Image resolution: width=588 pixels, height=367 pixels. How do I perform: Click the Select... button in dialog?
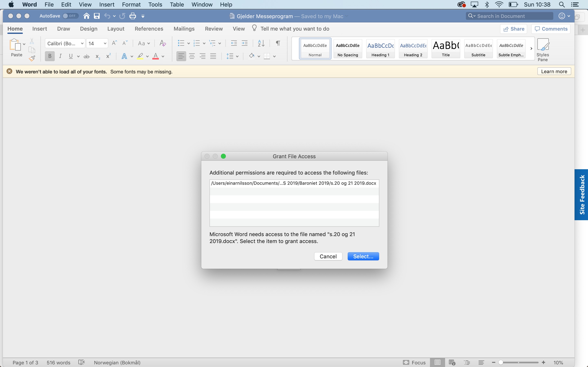coord(363,256)
